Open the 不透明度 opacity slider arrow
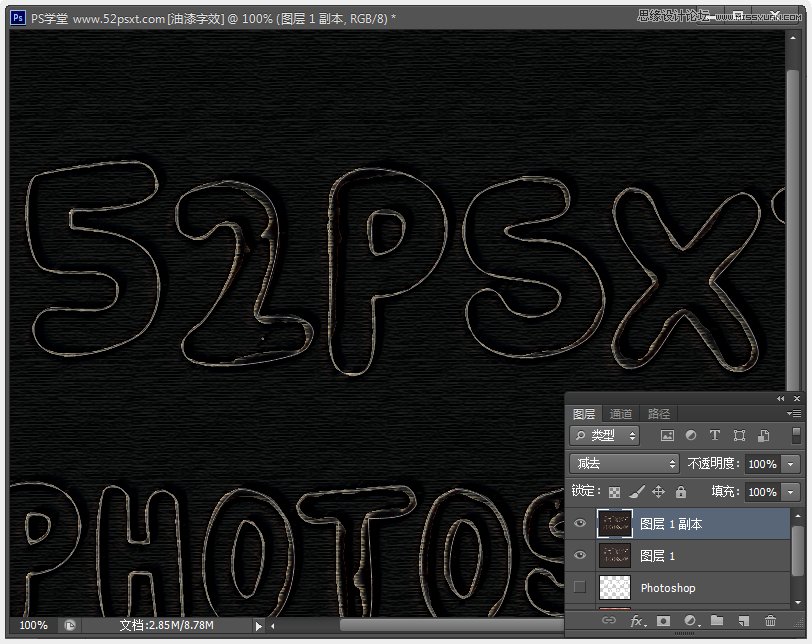The width and height of the screenshot is (812, 644). pyautogui.click(x=790, y=464)
